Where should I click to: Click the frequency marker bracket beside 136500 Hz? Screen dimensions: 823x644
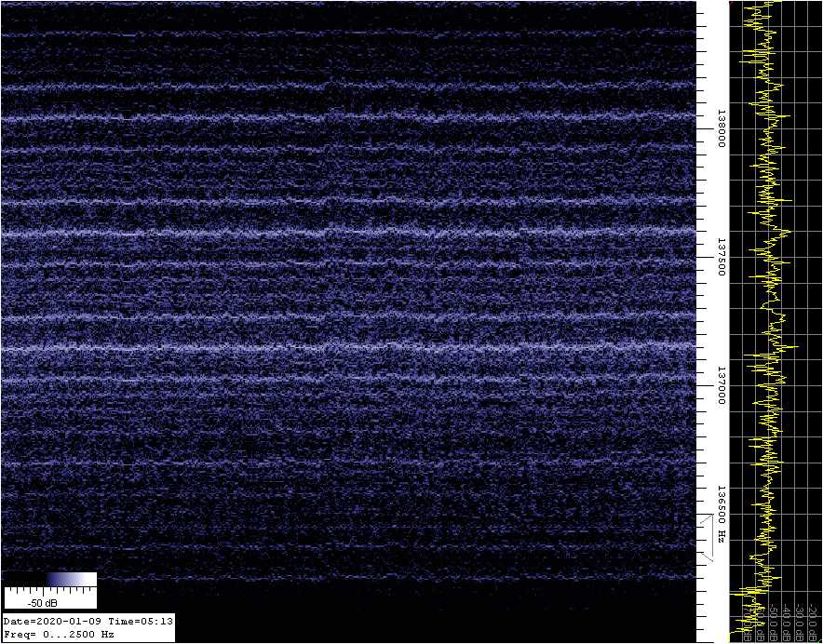tap(707, 538)
